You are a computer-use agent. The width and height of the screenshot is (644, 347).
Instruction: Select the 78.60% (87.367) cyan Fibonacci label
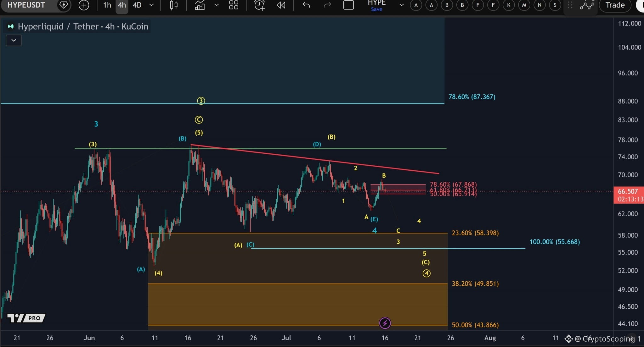pos(472,97)
